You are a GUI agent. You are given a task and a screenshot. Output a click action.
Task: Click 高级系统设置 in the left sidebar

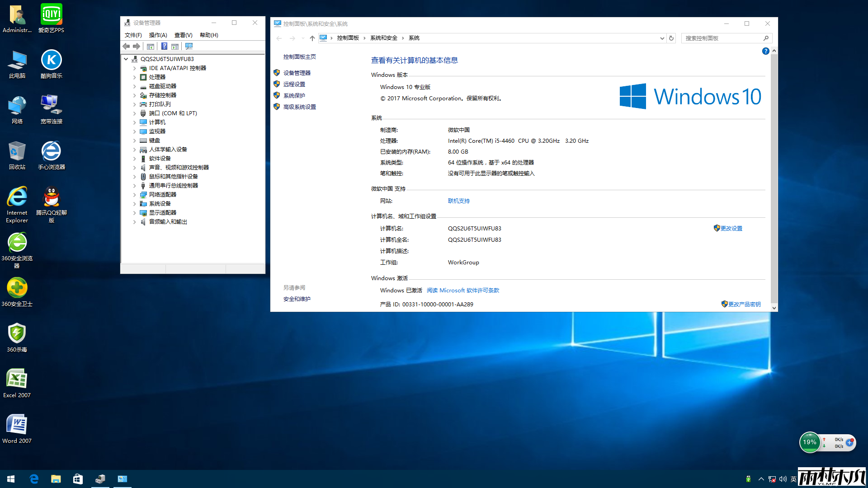299,107
